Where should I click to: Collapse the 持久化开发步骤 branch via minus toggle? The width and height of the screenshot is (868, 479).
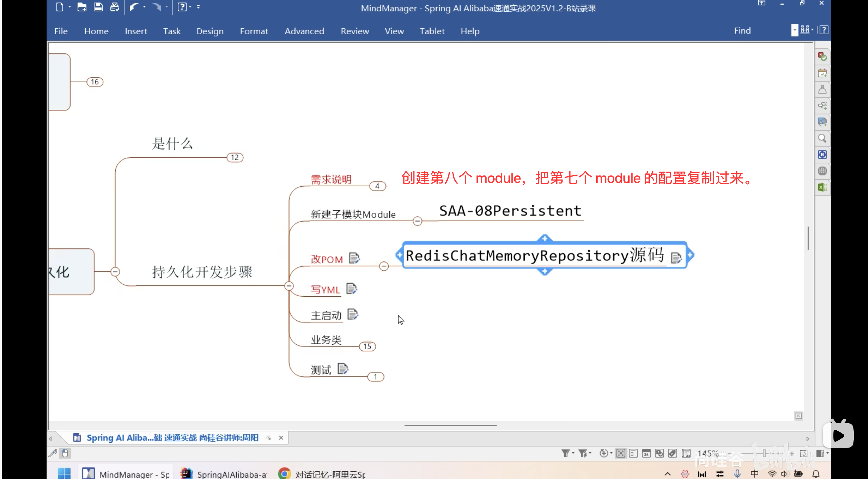289,286
